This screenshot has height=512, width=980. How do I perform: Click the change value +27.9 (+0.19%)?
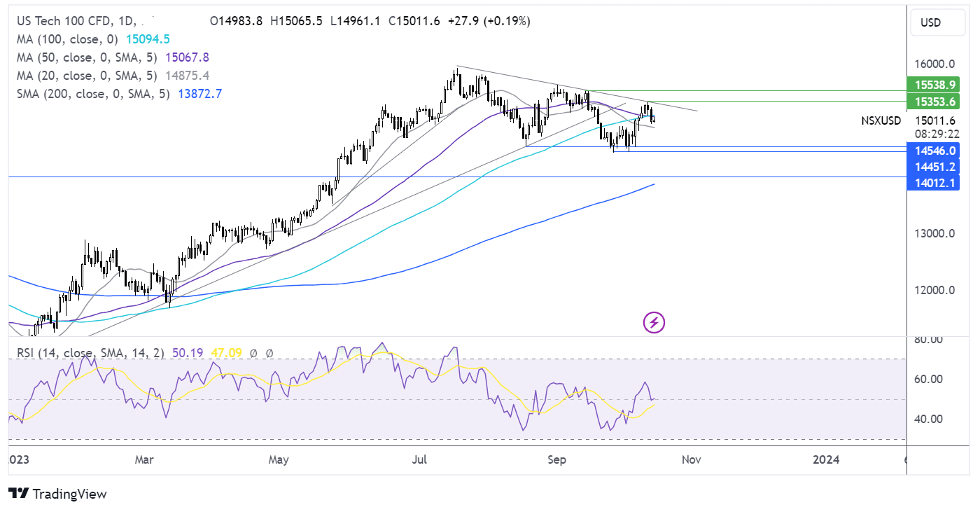(488, 21)
